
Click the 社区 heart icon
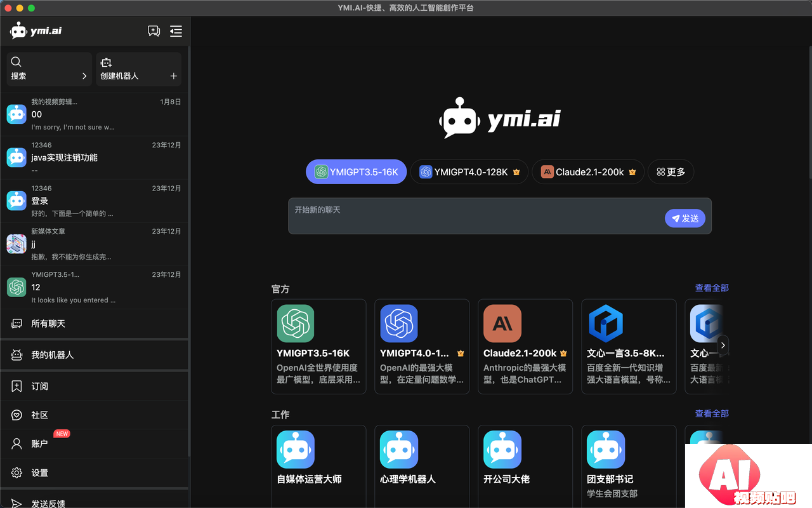click(17, 415)
